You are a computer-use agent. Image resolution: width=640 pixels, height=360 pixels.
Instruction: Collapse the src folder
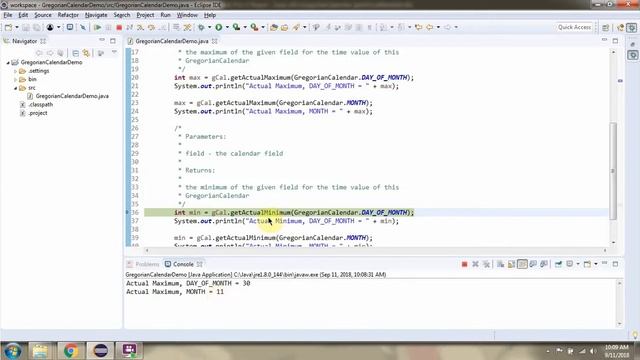pos(16,88)
